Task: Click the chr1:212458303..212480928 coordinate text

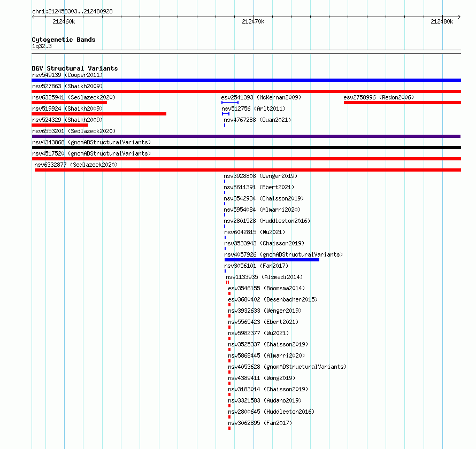Action: (72, 12)
